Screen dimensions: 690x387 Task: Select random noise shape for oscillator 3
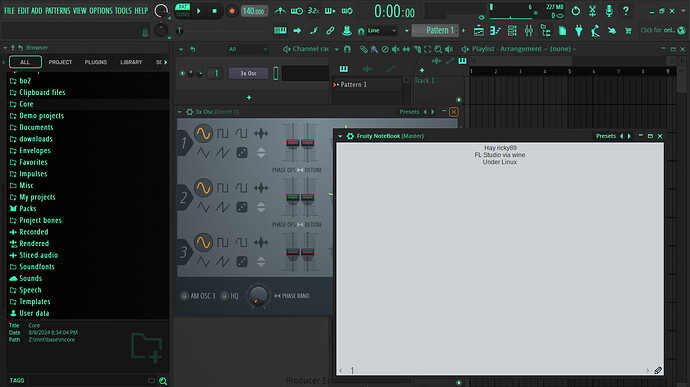point(242,262)
